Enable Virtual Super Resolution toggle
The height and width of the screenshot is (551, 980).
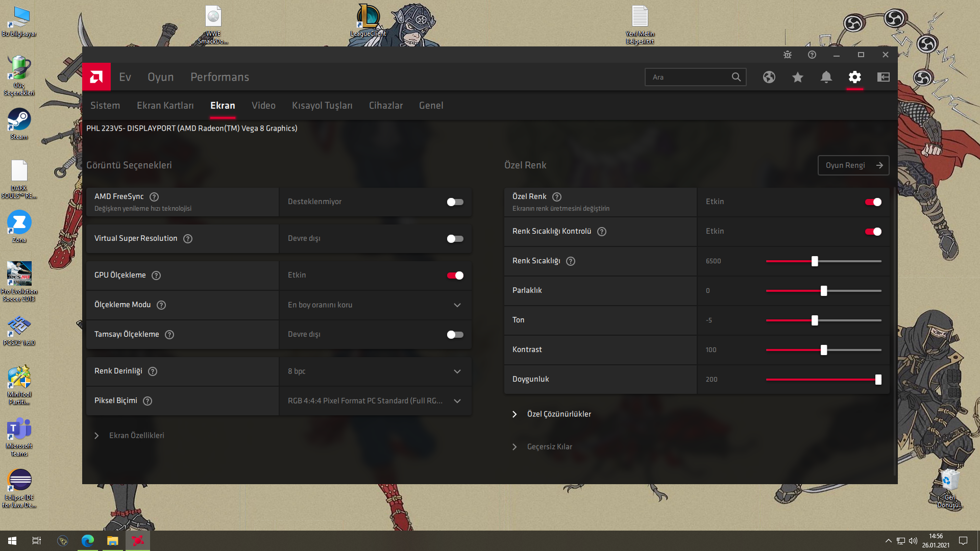coord(455,239)
